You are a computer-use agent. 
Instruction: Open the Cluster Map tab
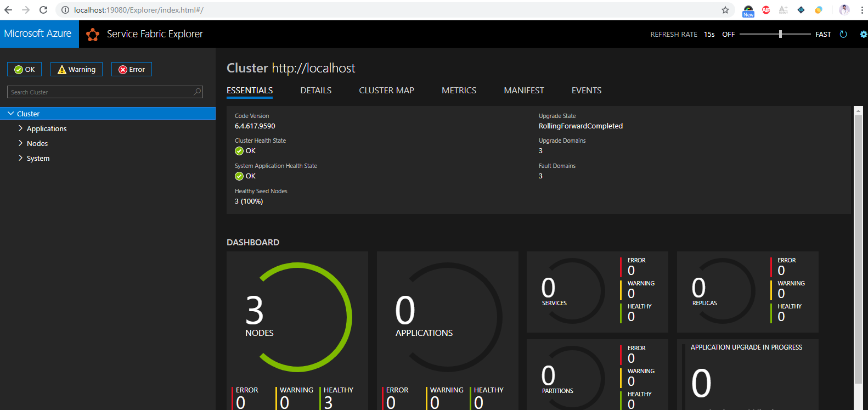click(x=387, y=91)
